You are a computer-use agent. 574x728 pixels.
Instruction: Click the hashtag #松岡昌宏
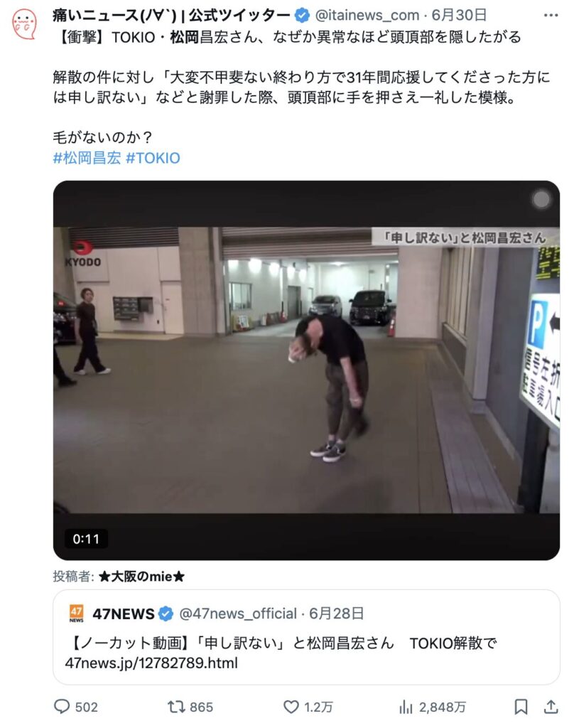(x=87, y=159)
